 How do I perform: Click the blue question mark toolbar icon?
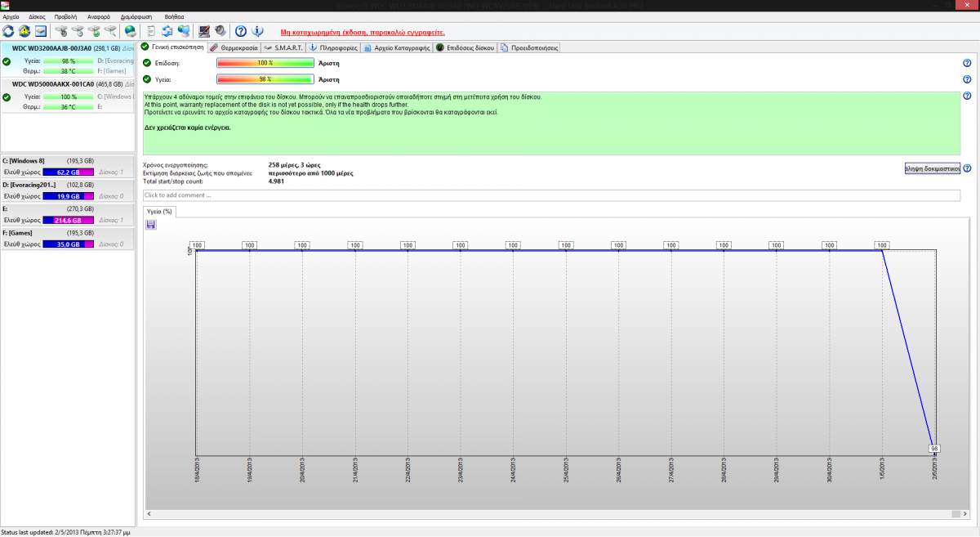pos(241,31)
